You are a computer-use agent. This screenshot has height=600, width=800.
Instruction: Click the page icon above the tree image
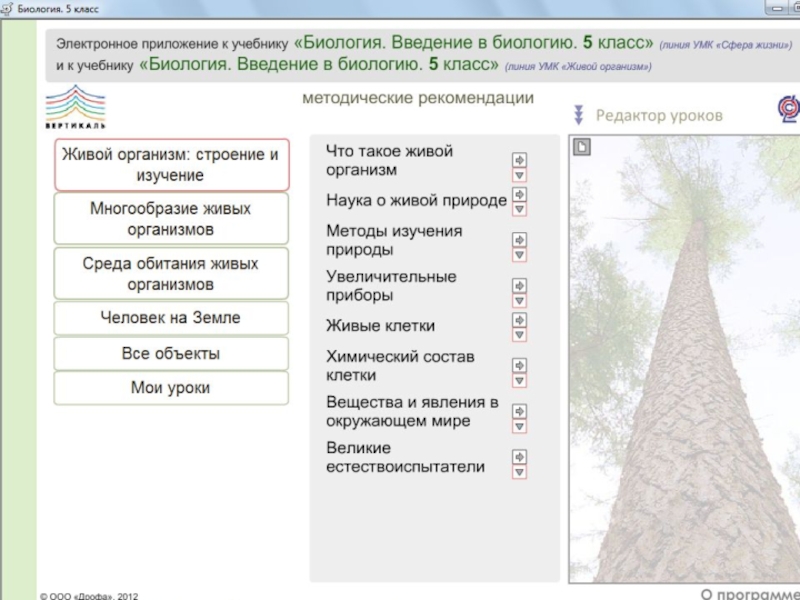click(583, 147)
